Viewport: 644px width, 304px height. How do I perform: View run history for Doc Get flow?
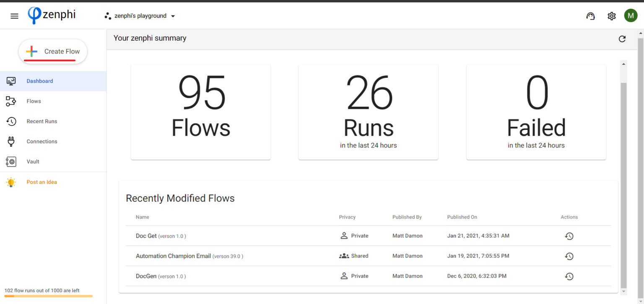point(569,236)
